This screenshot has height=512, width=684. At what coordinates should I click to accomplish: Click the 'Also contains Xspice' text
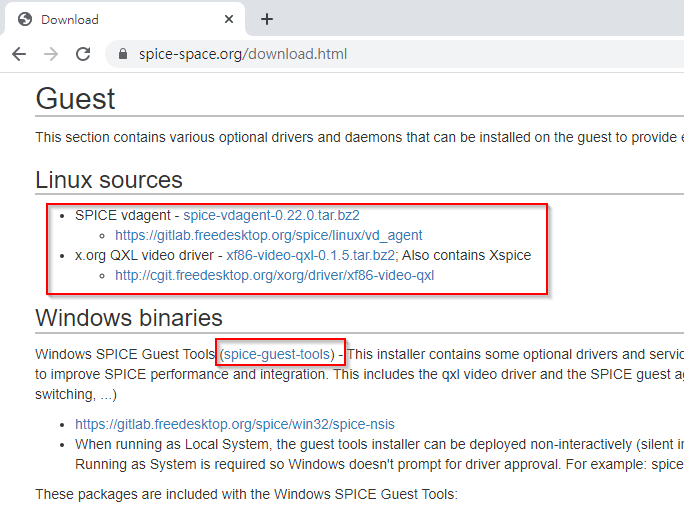[466, 255]
